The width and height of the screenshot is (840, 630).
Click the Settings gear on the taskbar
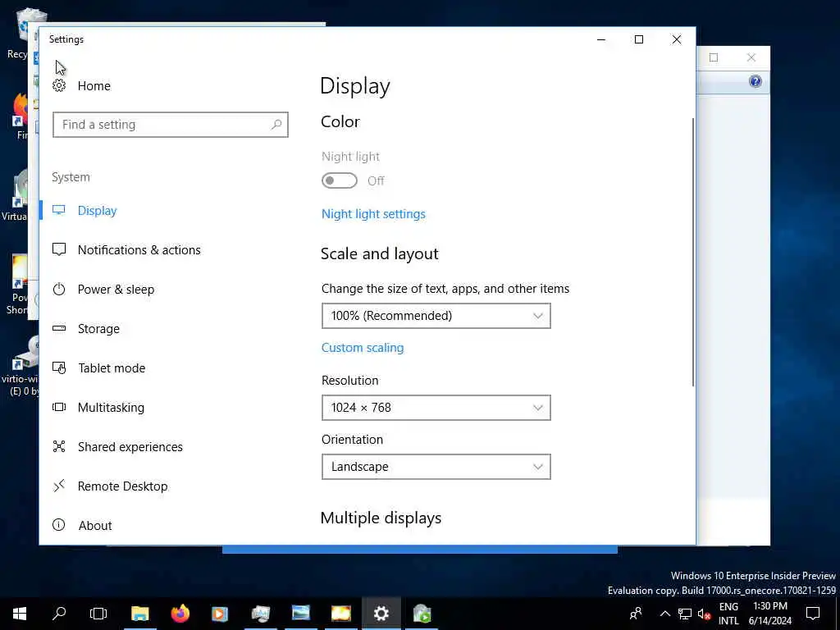(x=381, y=614)
